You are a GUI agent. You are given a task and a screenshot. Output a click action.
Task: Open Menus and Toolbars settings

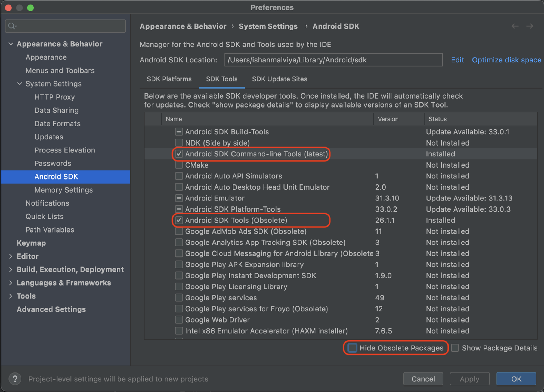tap(60, 71)
